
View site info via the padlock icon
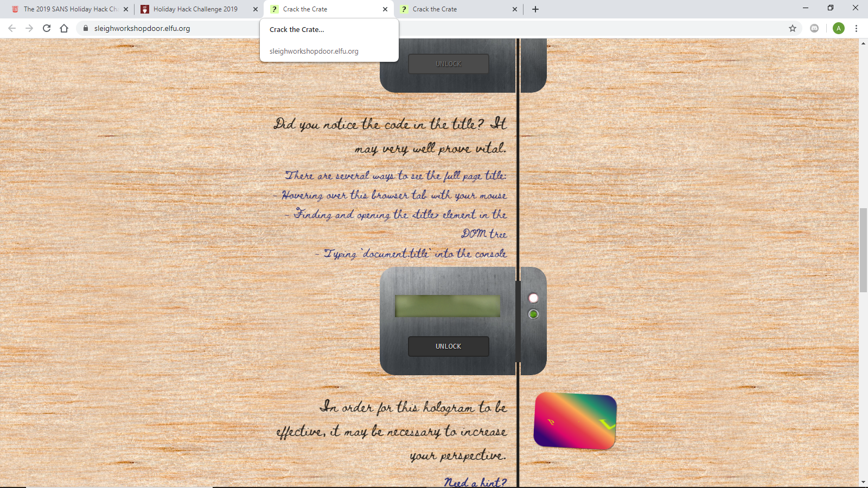pyautogui.click(x=86, y=28)
